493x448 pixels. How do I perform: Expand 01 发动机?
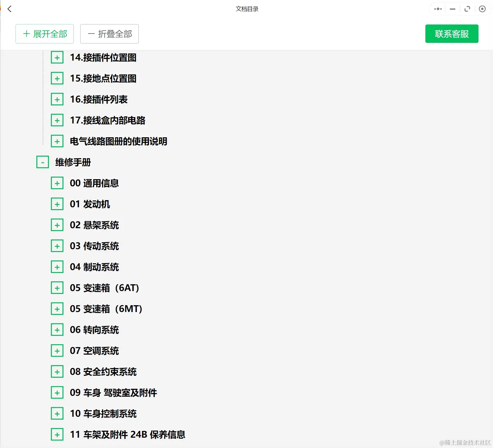coord(57,204)
